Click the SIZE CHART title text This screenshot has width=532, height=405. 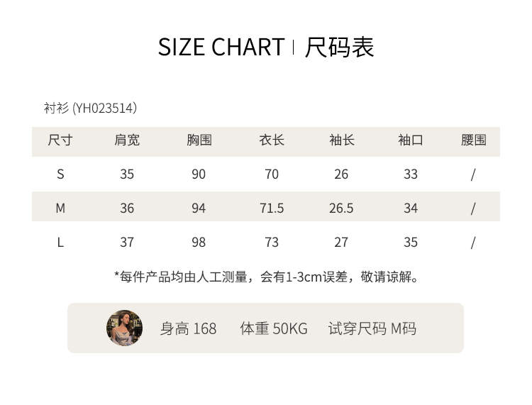pyautogui.click(x=221, y=48)
